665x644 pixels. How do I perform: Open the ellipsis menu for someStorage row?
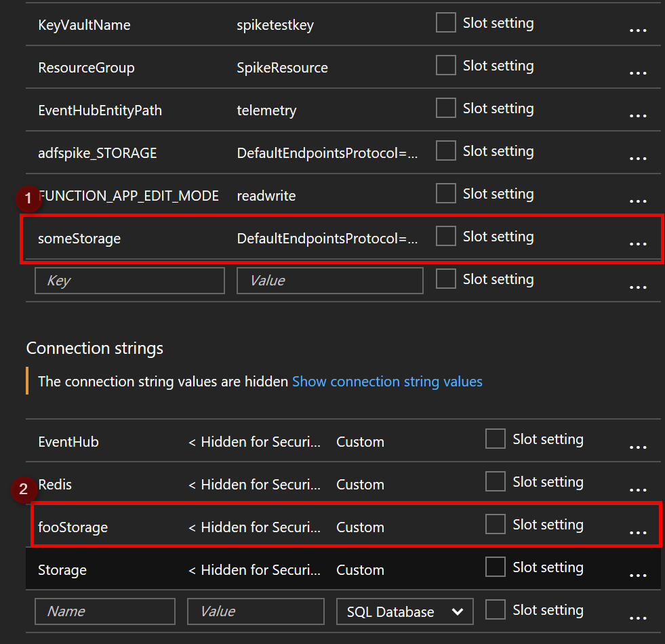[638, 244]
